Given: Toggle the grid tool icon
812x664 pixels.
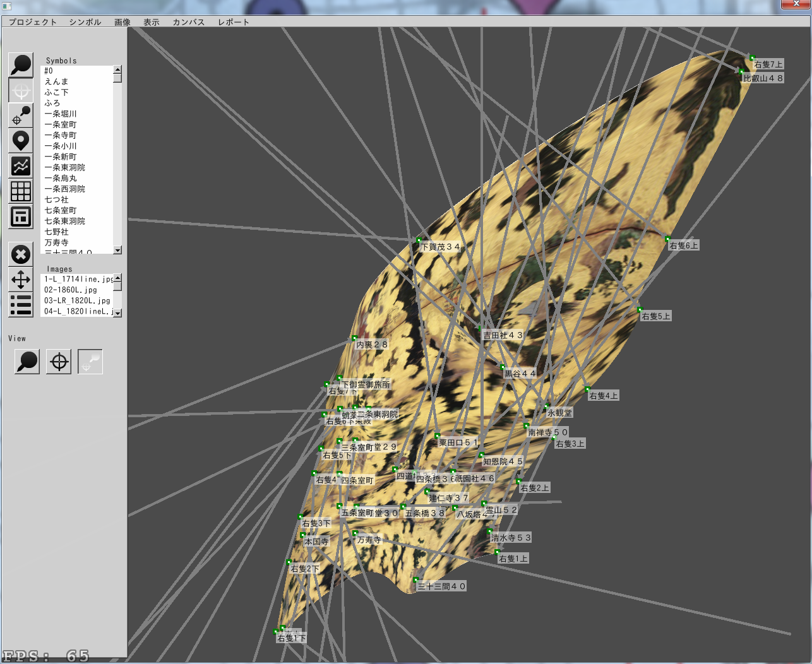Looking at the screenshot, I should pos(21,191).
